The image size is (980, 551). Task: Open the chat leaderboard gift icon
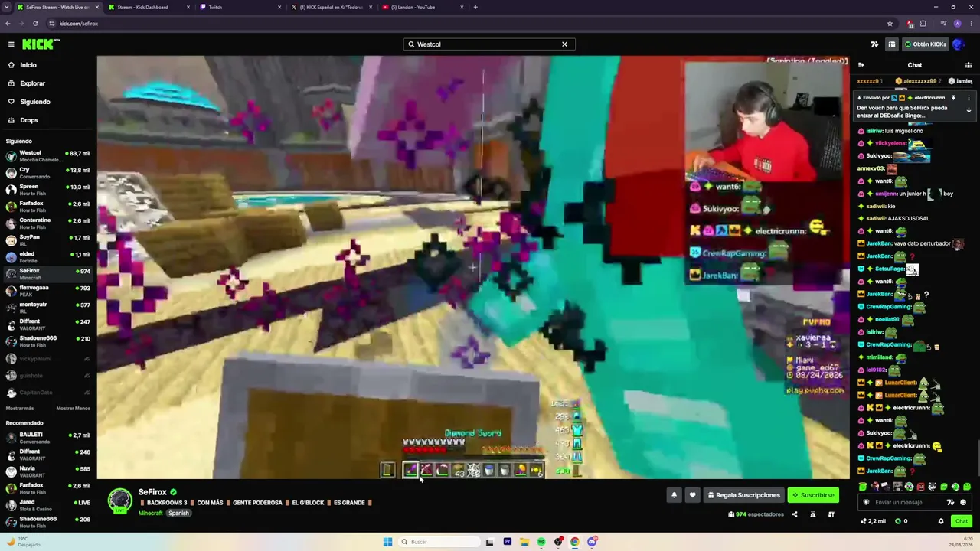[x=969, y=65]
